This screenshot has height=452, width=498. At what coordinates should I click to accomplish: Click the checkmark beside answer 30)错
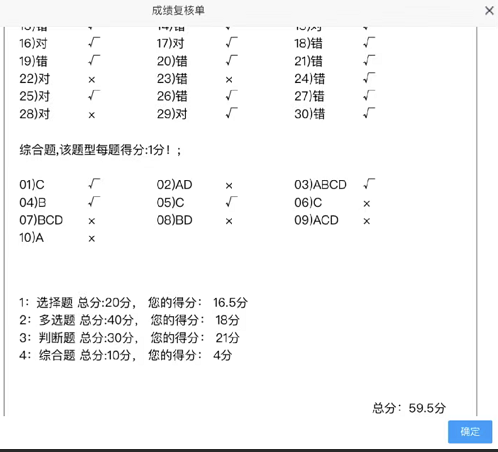coord(369,113)
